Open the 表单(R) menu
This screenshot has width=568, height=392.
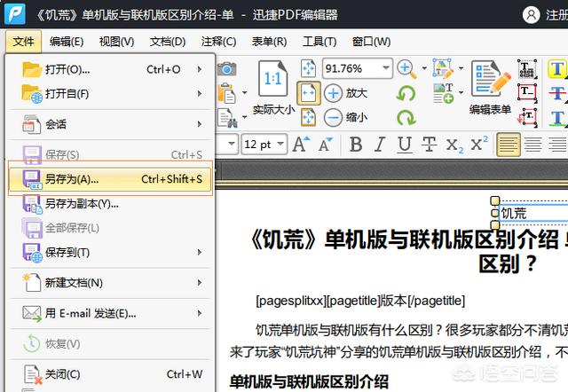[269, 42]
